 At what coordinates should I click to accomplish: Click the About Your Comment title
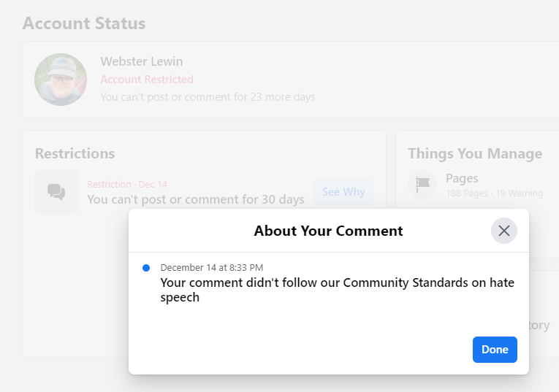(x=328, y=231)
